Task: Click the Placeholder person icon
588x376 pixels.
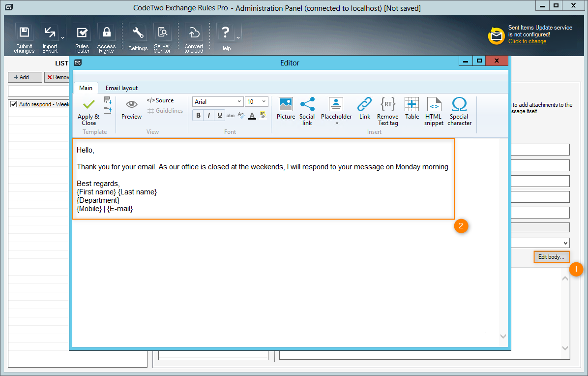Action: pos(336,104)
